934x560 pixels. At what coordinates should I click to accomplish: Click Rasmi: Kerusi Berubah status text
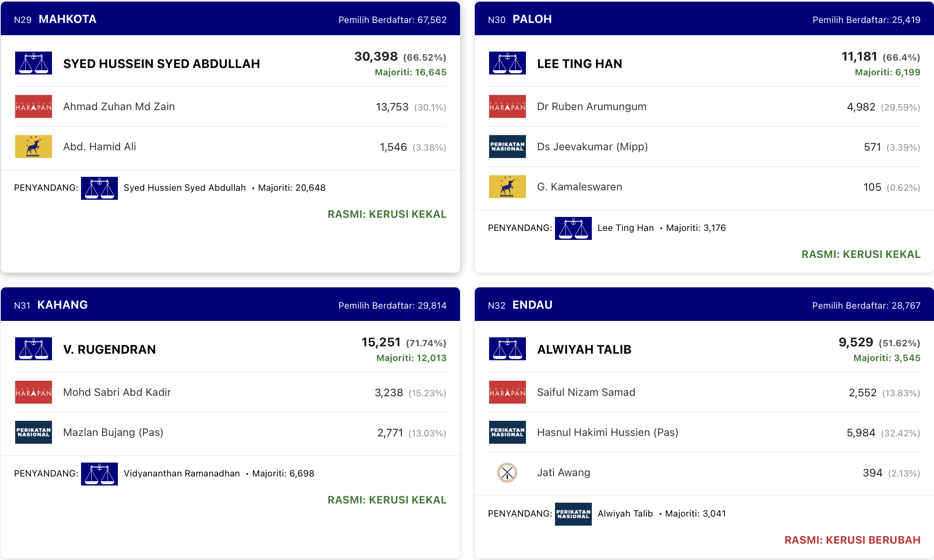click(x=853, y=540)
